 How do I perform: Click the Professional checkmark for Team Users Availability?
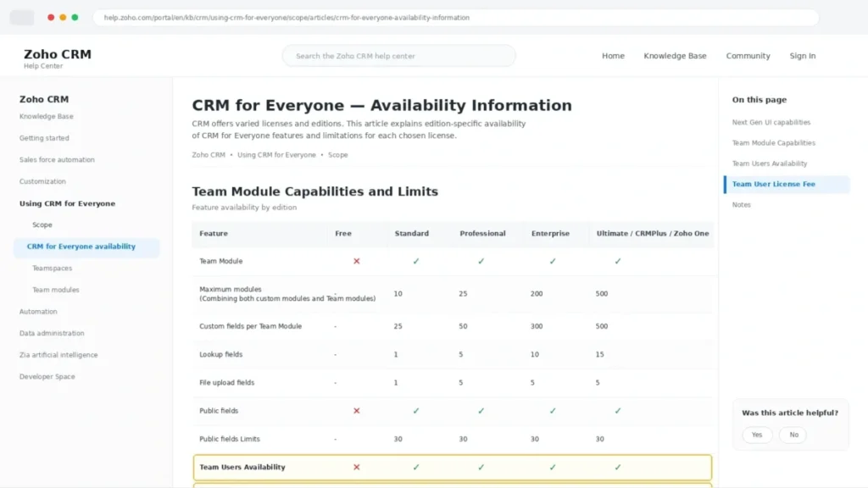(481, 467)
